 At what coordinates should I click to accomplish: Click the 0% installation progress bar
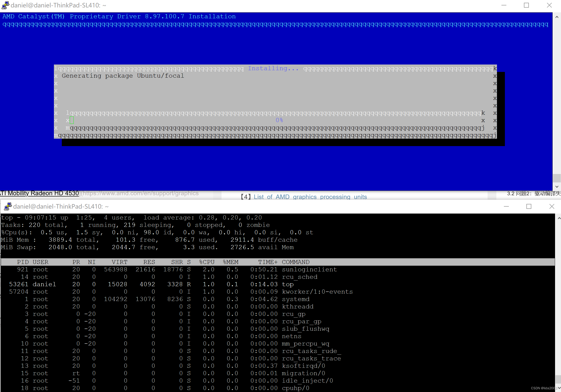click(279, 120)
